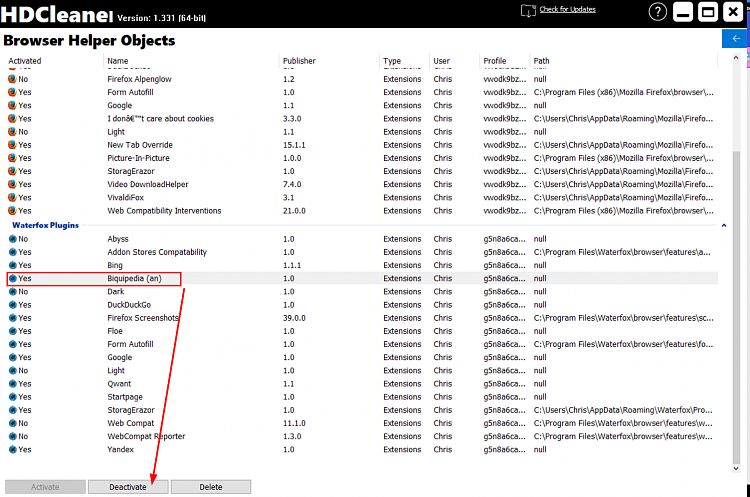Select the 'Web Compatibility Interventions' entry
This screenshot has height=497, width=750.
click(x=164, y=210)
